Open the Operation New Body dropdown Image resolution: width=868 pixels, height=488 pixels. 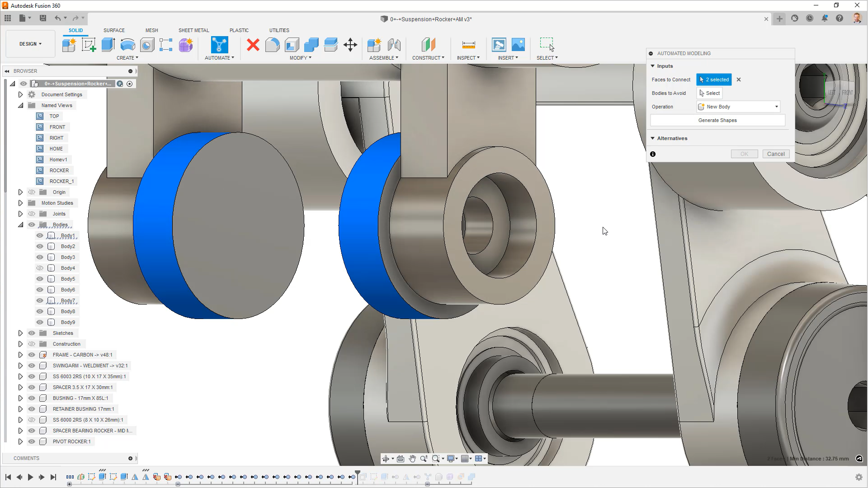(x=739, y=107)
